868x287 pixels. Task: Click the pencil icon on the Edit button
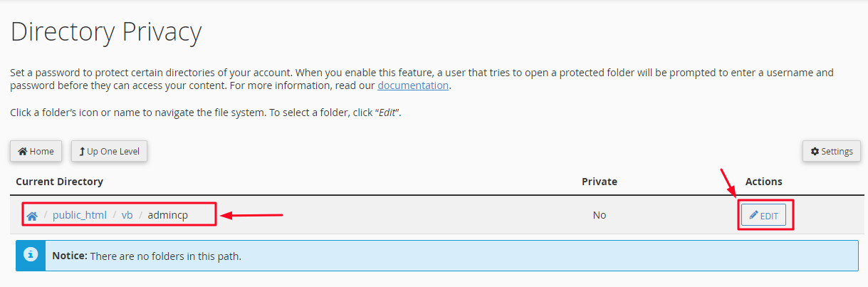pyautogui.click(x=753, y=215)
